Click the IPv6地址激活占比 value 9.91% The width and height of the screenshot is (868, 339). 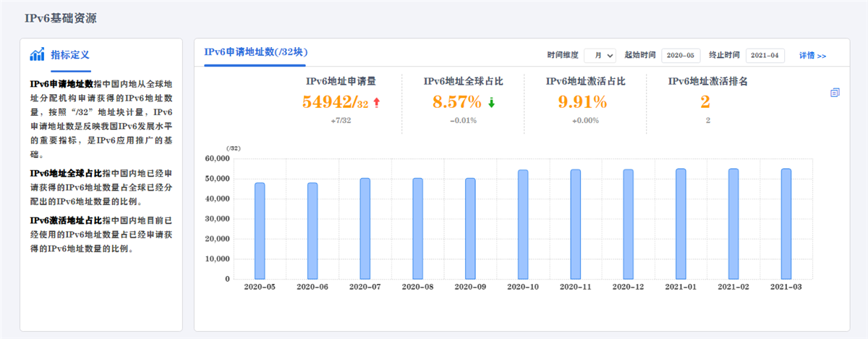click(x=582, y=102)
